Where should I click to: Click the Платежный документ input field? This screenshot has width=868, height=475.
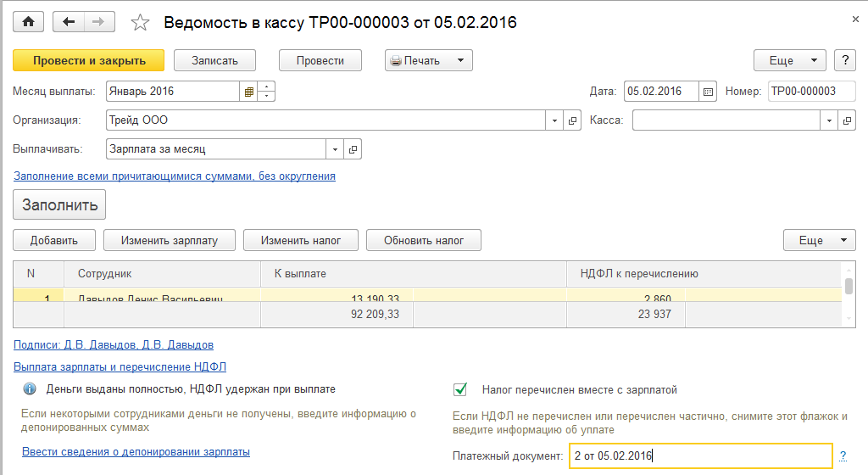point(699,456)
